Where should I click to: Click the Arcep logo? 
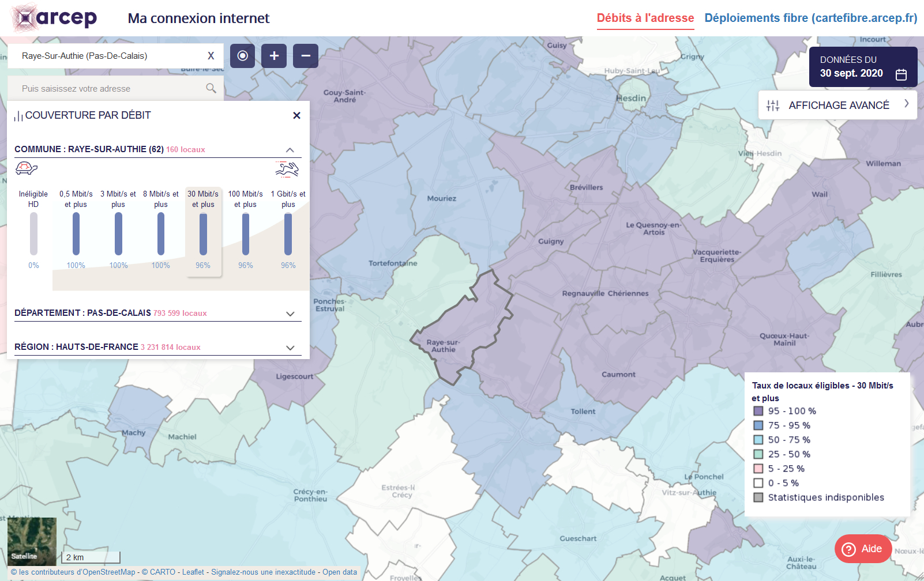point(55,18)
